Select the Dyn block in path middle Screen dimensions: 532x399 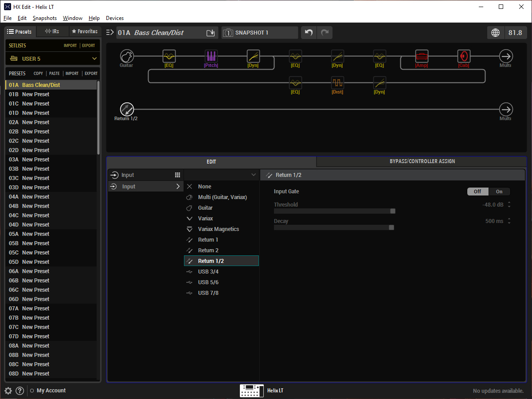(x=337, y=56)
